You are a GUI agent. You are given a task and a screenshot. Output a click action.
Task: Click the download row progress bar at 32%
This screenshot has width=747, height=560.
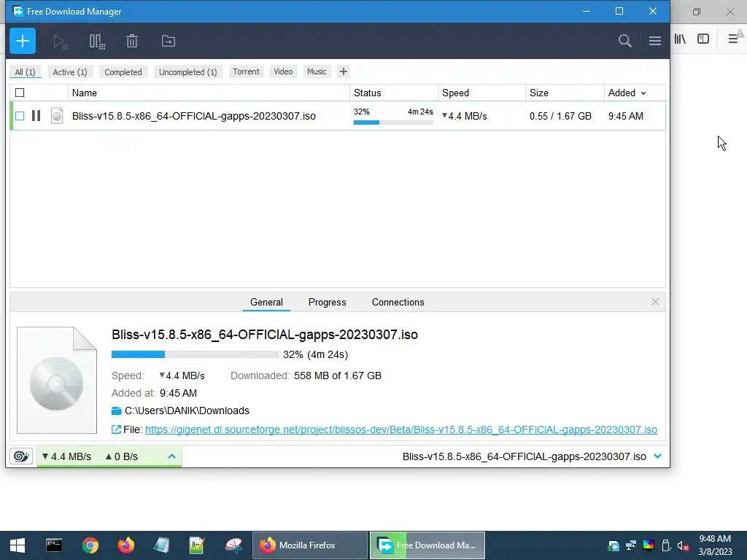(x=393, y=122)
